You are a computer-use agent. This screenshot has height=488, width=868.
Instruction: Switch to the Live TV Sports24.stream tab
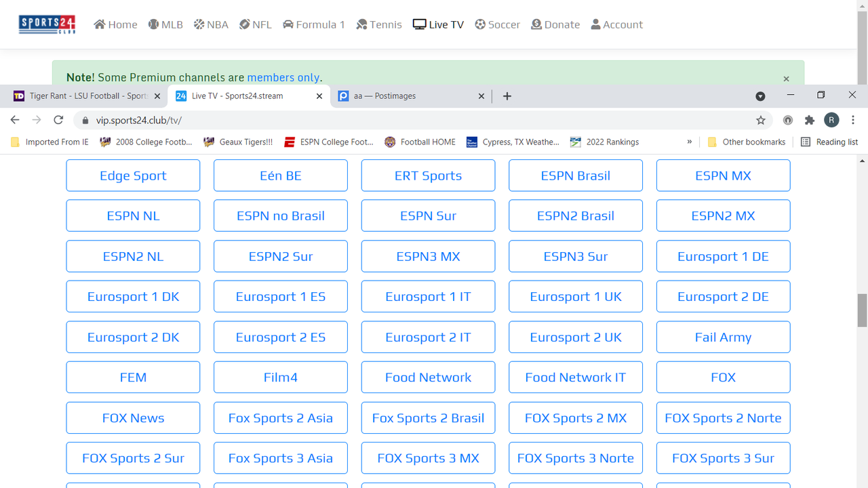248,96
